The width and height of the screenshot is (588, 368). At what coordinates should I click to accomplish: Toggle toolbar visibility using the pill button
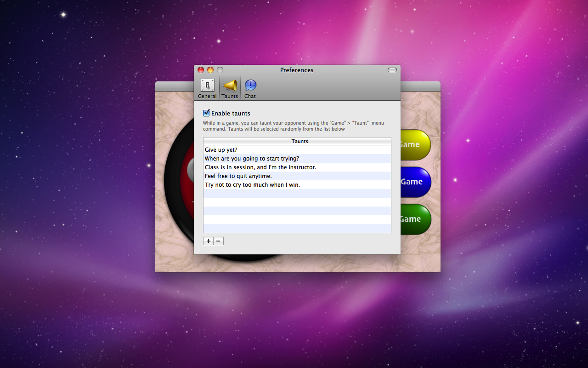392,70
